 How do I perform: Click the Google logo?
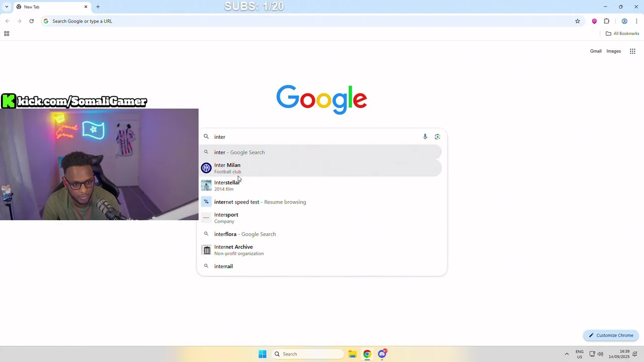coord(321,99)
